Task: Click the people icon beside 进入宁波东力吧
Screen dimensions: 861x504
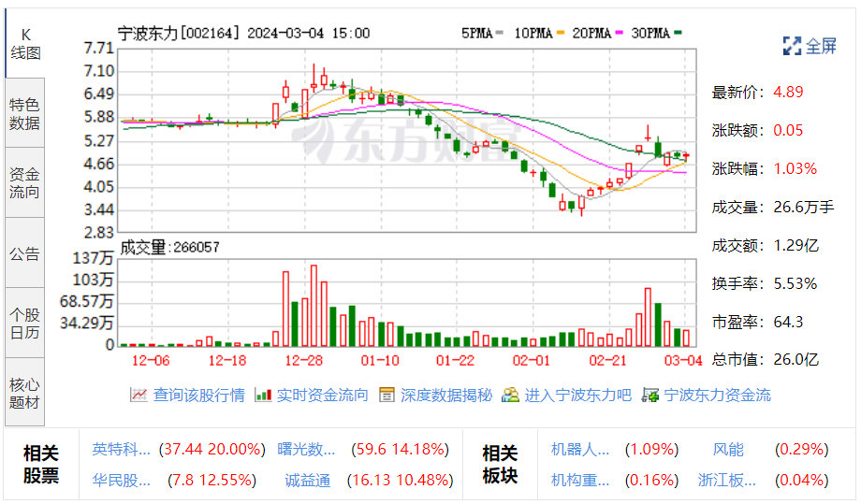Action: [510, 395]
